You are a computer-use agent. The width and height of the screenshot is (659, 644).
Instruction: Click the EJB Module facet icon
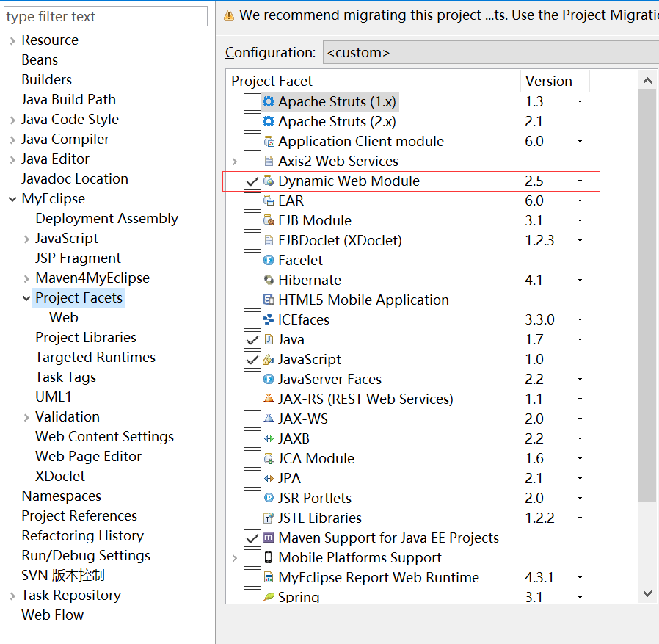[x=269, y=221]
